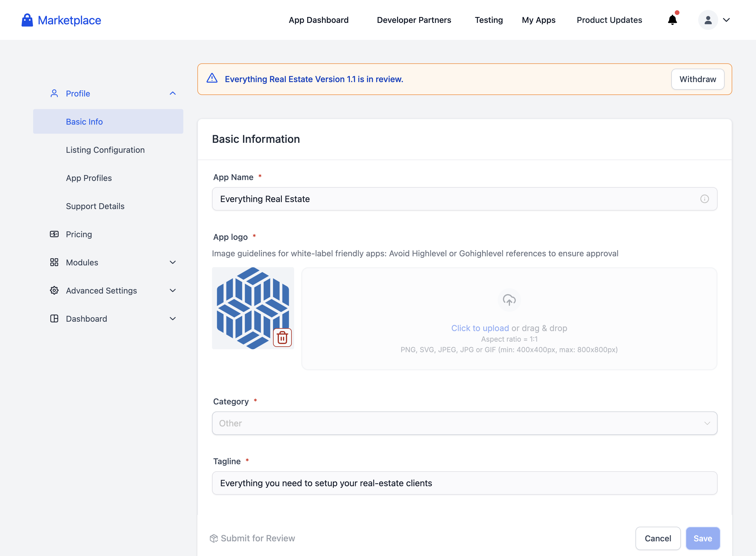Click the 'Click to upload' link
Image resolution: width=756 pixels, height=556 pixels.
[x=480, y=328]
